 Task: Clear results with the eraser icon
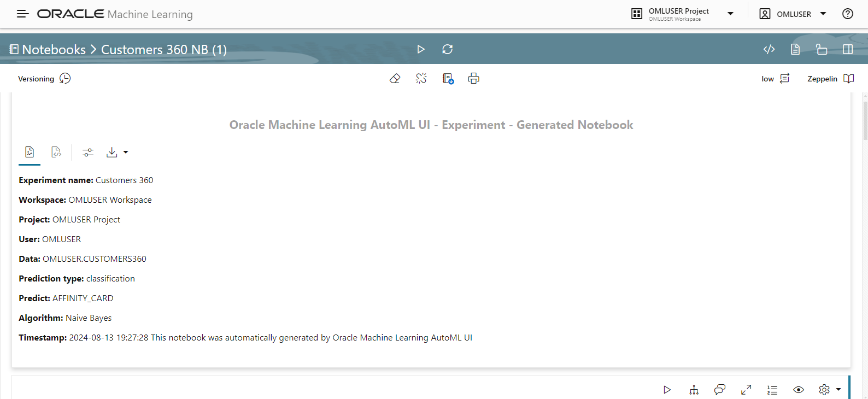point(395,79)
